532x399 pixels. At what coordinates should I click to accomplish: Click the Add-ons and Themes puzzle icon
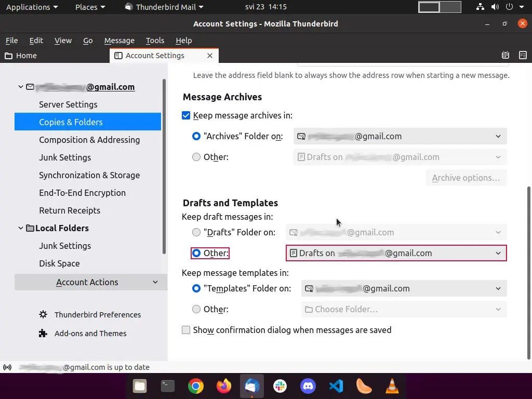[43, 333]
